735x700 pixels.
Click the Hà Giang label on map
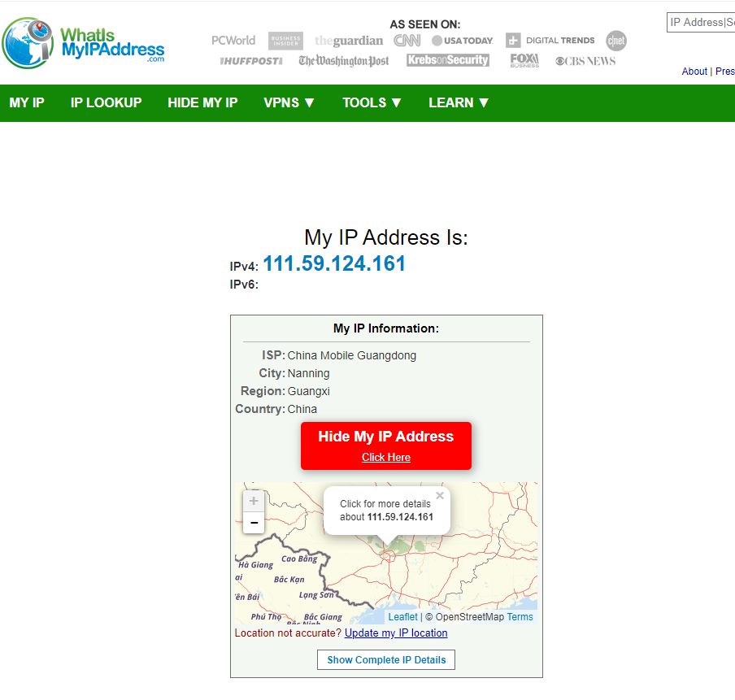click(255, 564)
